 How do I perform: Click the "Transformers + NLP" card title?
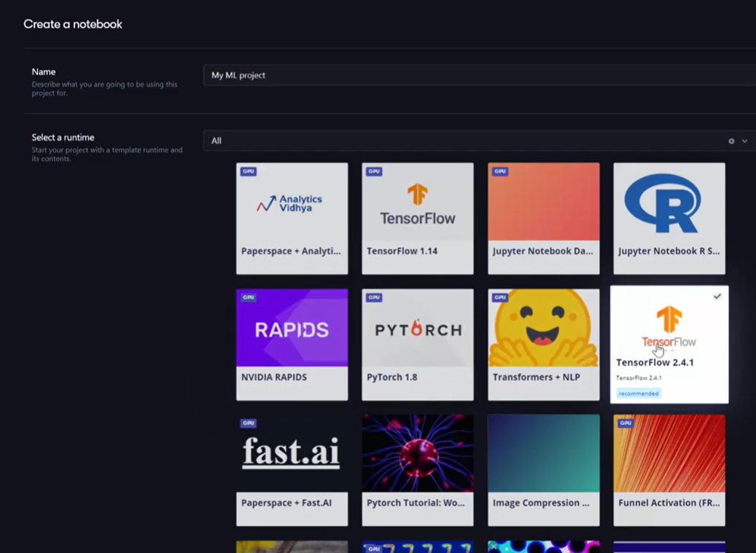coord(536,377)
